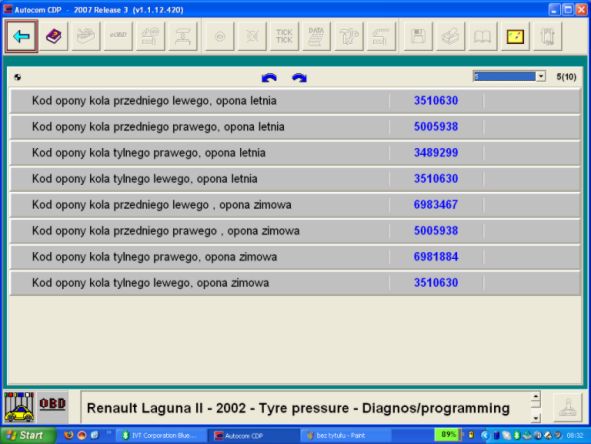Select row 'tylnego prawego, opona zimowa'

tap(295, 257)
